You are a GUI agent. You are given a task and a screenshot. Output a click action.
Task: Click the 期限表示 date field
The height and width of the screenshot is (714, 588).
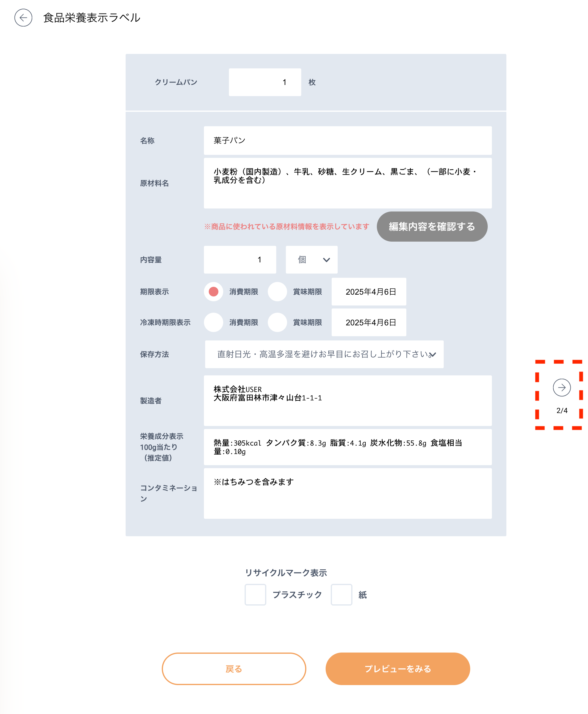click(368, 292)
